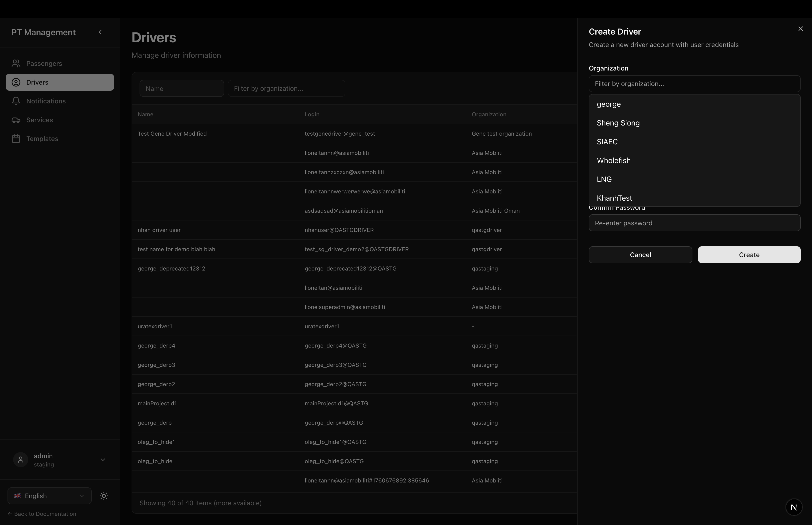The width and height of the screenshot is (812, 525).
Task: Click the Passengers people icon
Action: point(16,63)
